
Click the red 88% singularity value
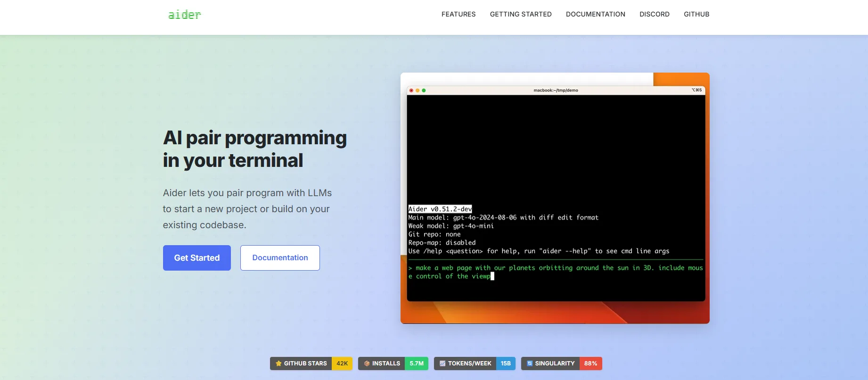(x=590, y=363)
